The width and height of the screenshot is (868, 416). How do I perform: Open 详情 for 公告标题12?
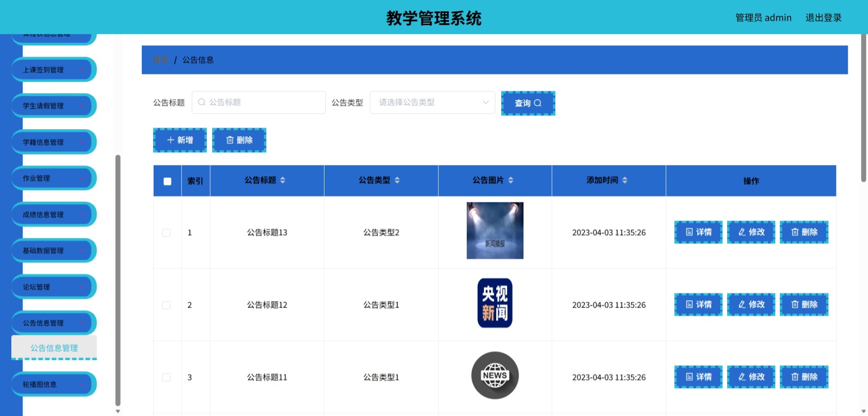698,305
